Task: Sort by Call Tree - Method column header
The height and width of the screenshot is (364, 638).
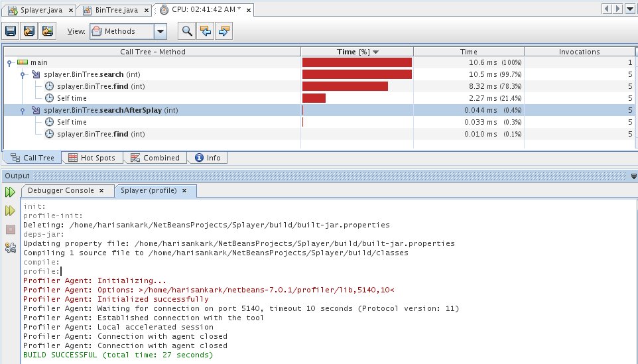Action: point(153,52)
